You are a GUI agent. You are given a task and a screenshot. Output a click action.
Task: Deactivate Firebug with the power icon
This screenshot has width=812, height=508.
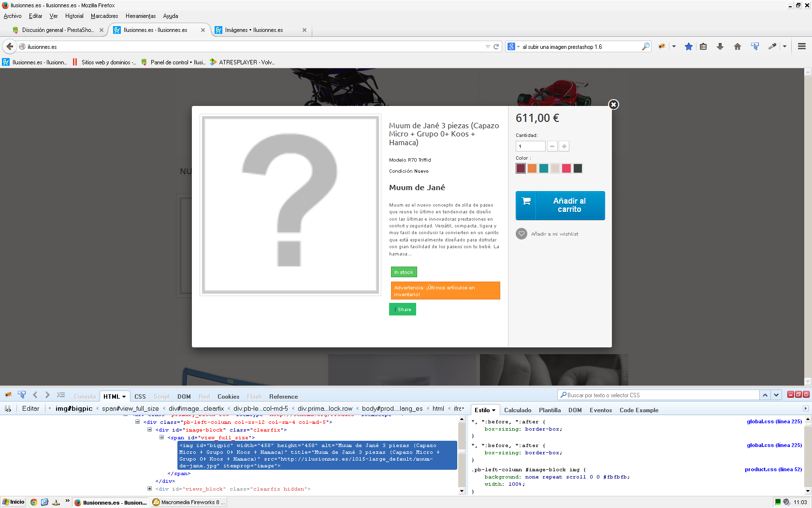point(806,395)
